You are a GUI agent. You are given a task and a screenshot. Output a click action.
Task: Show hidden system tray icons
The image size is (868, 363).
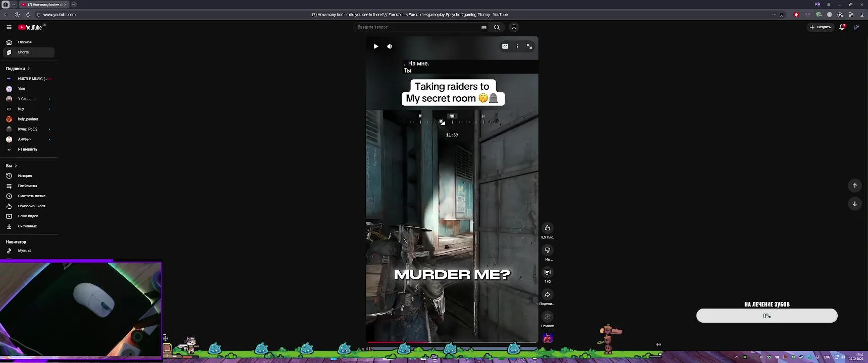click(737, 357)
